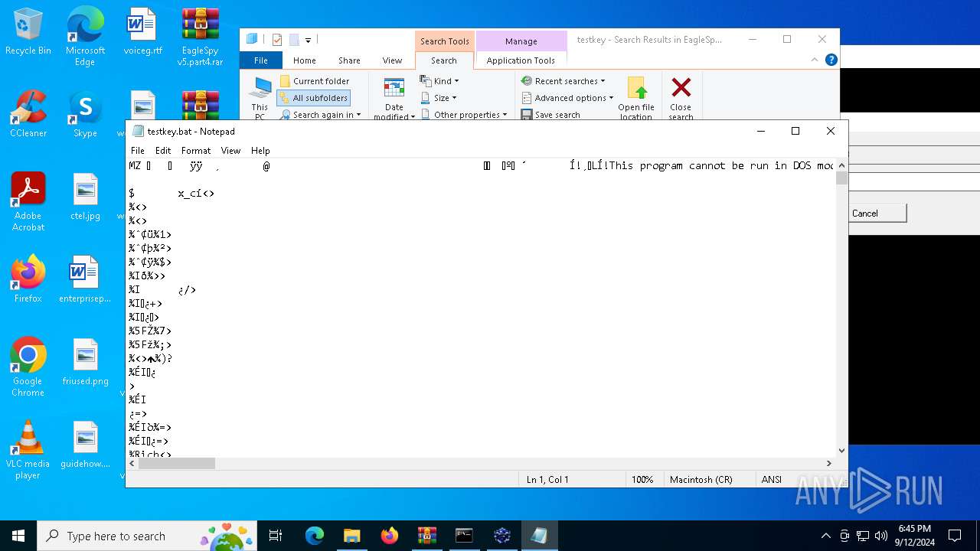Launch Microsoft Edge from desktop shortcut
This screenshot has height=551, width=980.
click(85, 37)
